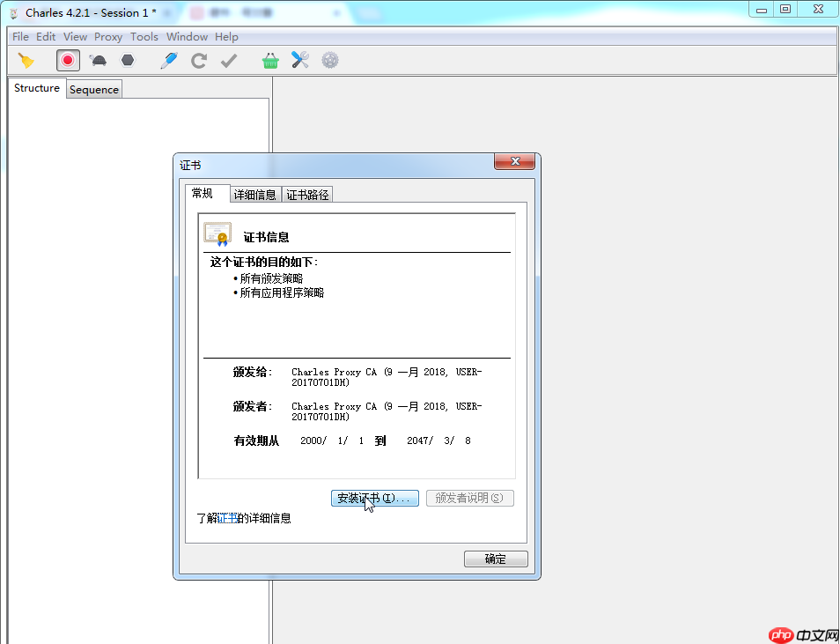Open the Help menu

[226, 36]
